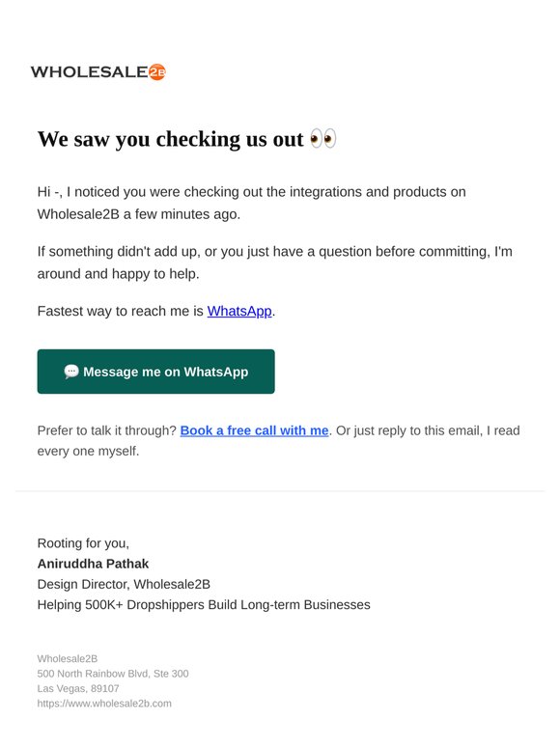Screen dimensions: 560x747
Task: Click the eyes emoji in the heading
Action: pyautogui.click(x=323, y=139)
